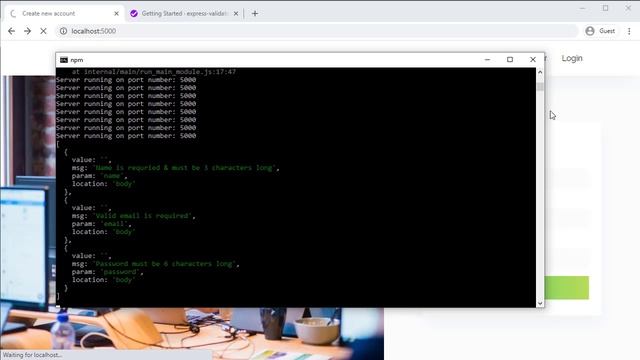Click 'Name is required' message text
Screen dimensions: 640x360
pyautogui.click(x=185, y=168)
